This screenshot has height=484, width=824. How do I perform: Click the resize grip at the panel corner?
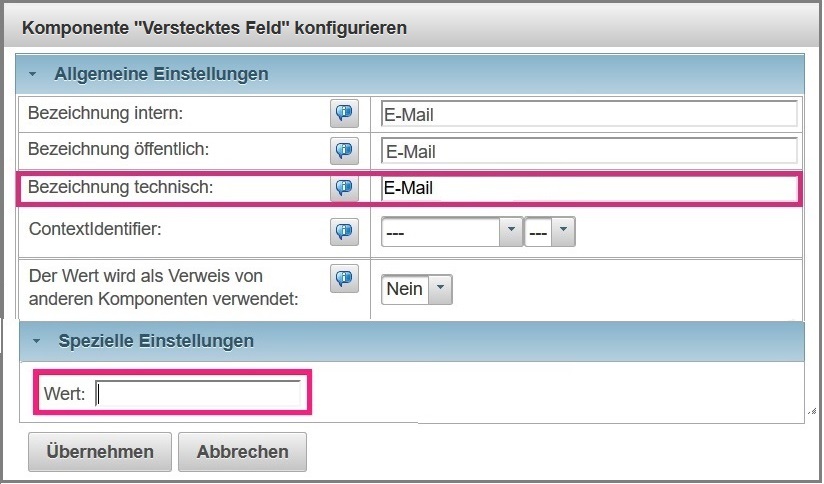click(811, 410)
